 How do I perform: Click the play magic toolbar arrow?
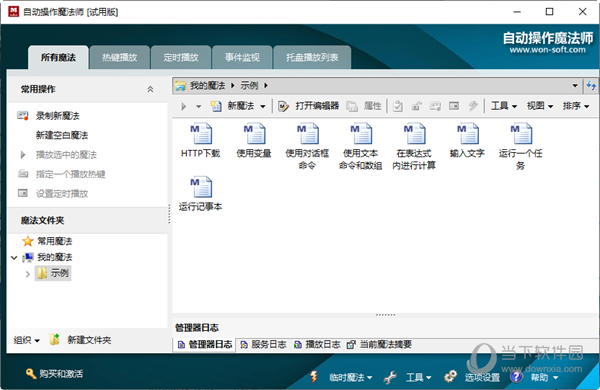tap(184, 106)
